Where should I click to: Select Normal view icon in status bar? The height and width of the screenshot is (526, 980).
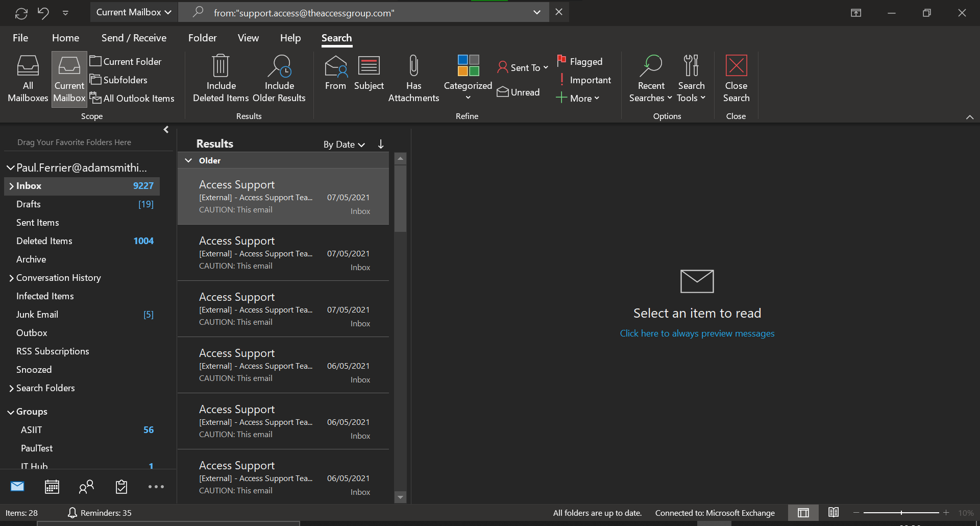click(803, 513)
